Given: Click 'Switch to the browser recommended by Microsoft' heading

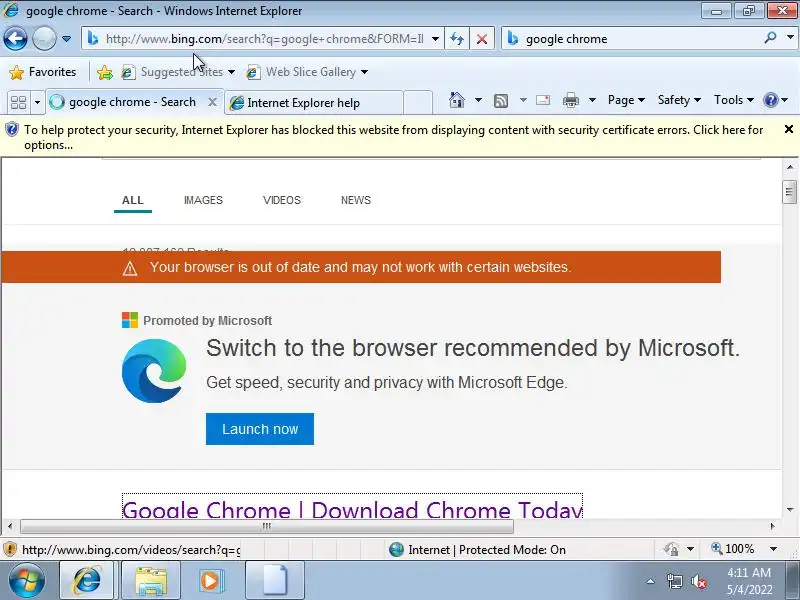Looking at the screenshot, I should [473, 348].
